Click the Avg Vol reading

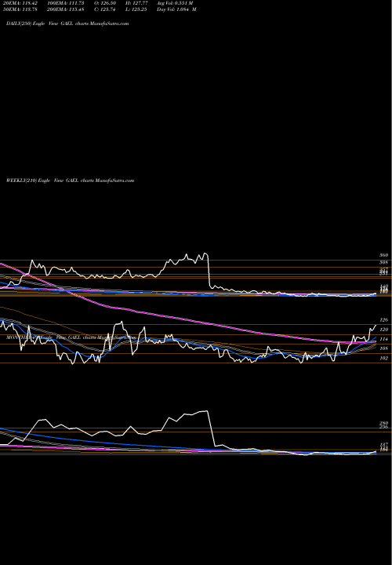tap(175, 3)
